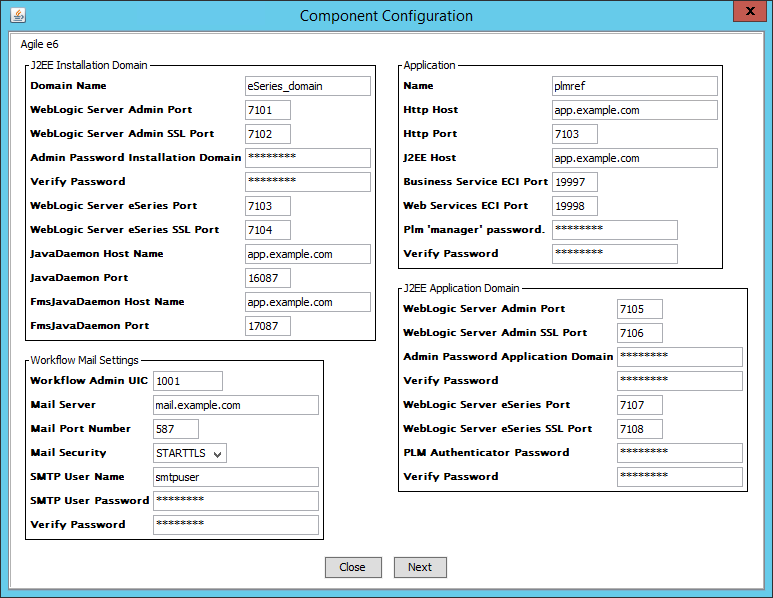Click the Agile e6 label
The image size is (773, 598).
point(39,44)
